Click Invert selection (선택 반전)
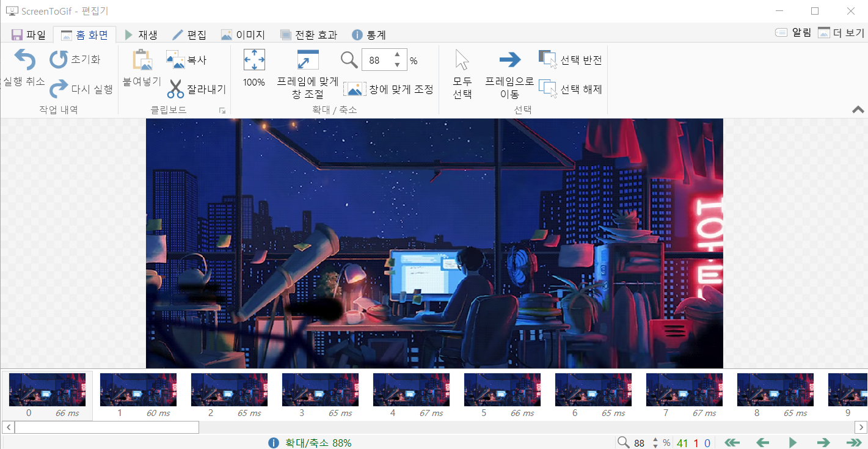Image resolution: width=868 pixels, height=449 pixels. coord(571,60)
